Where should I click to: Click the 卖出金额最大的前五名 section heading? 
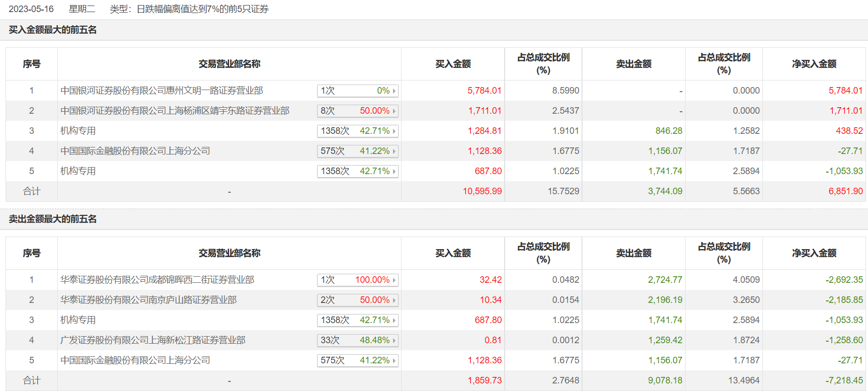pyautogui.click(x=53, y=219)
